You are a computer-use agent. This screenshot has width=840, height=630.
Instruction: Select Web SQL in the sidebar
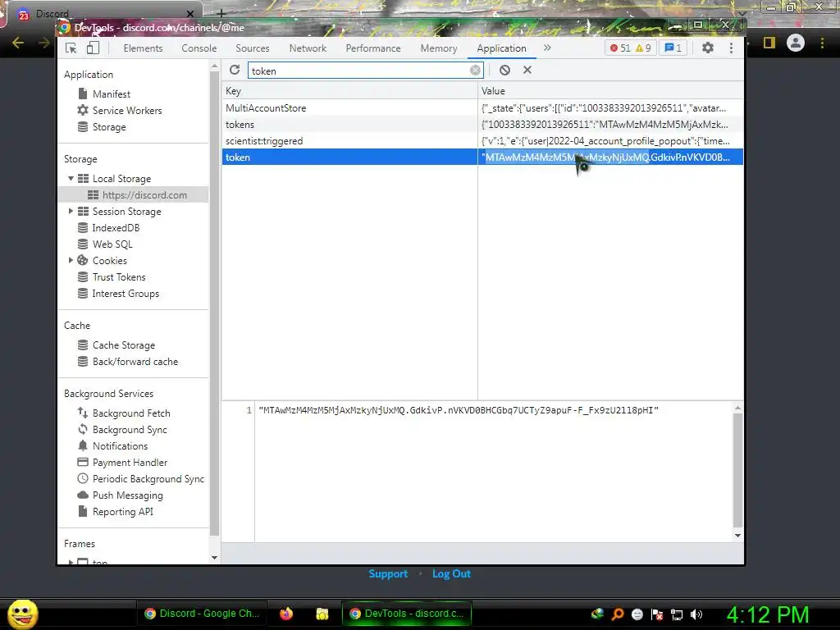click(x=112, y=244)
